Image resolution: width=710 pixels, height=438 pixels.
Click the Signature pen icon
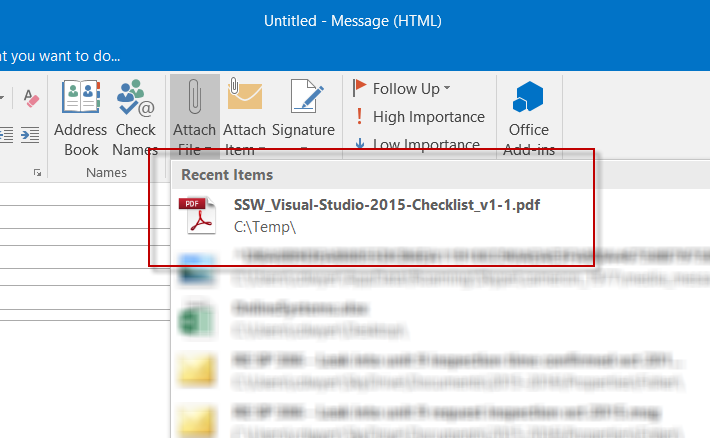[x=303, y=98]
